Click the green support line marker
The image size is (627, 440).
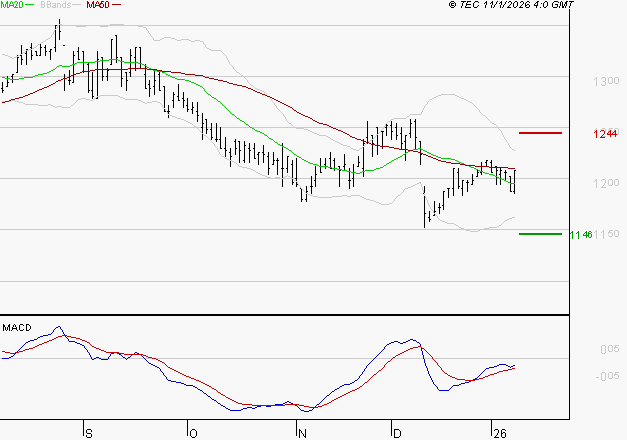(540, 234)
